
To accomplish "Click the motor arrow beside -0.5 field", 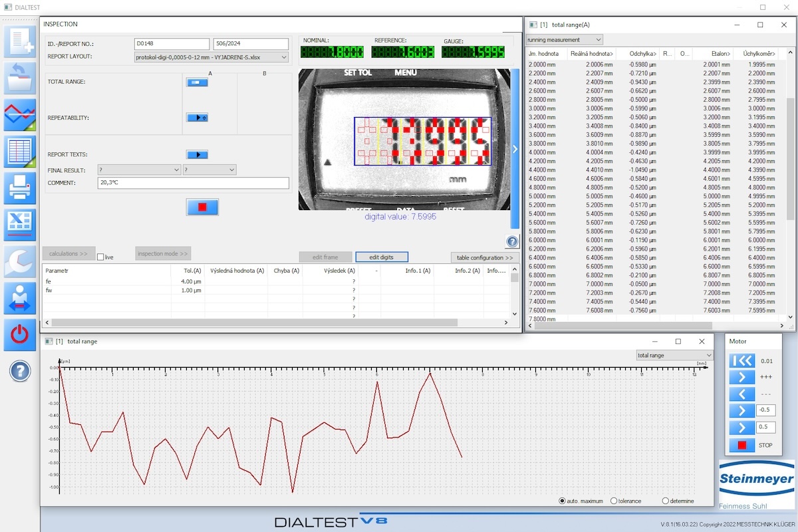I will [742, 410].
